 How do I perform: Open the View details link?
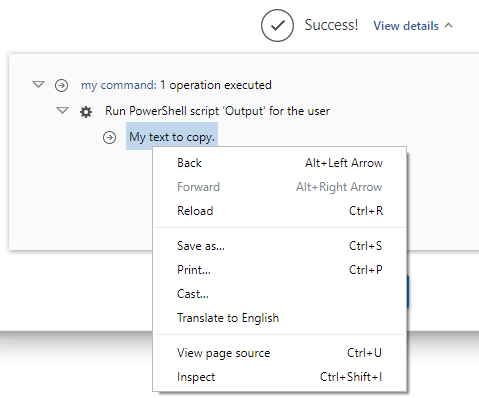pyautogui.click(x=406, y=26)
